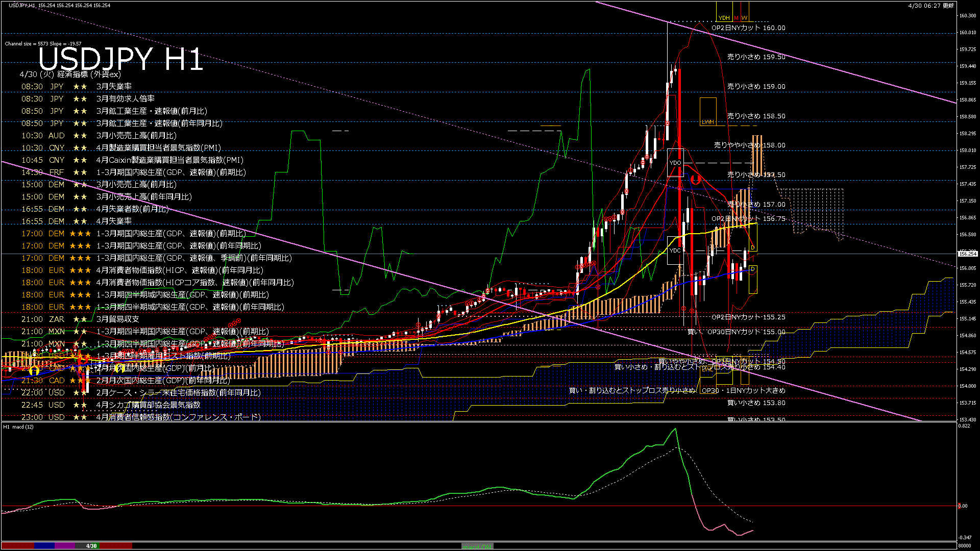
Task: Click the YDC yesterday-close box label
Action: [x=675, y=251]
